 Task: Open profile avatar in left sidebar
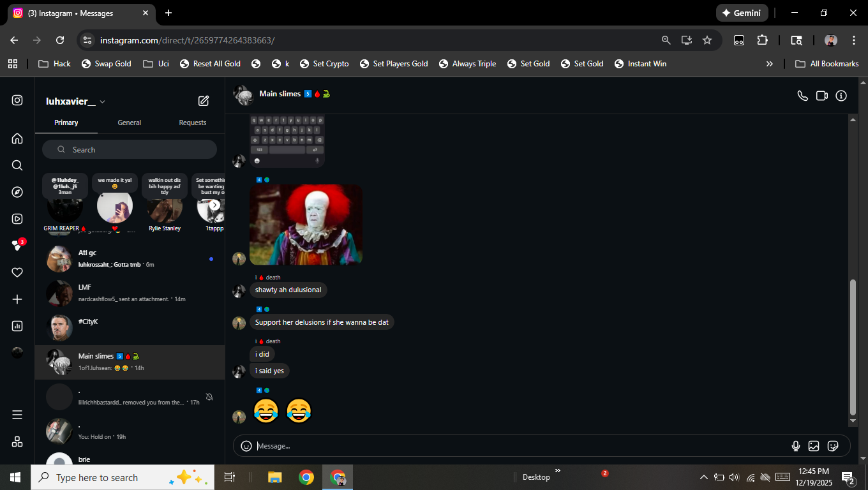(17, 353)
